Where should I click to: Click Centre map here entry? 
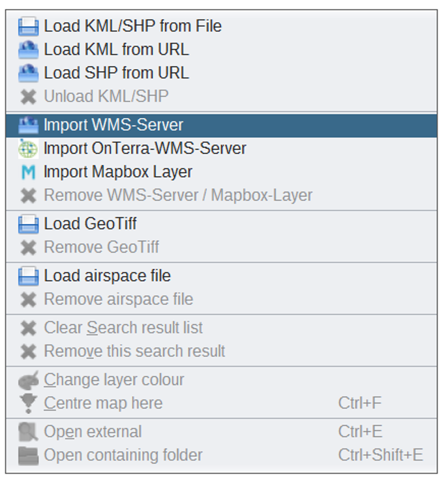pos(103,404)
